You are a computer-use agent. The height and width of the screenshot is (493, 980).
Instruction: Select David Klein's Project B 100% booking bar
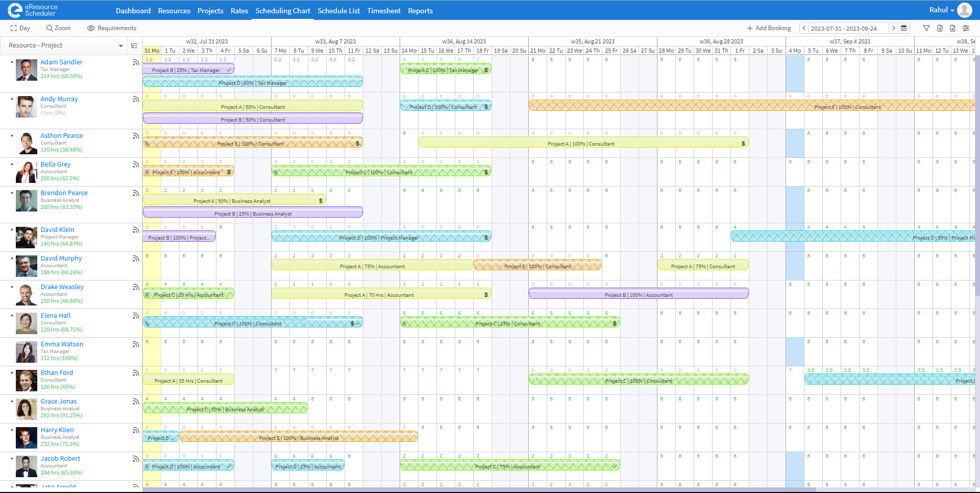point(179,237)
